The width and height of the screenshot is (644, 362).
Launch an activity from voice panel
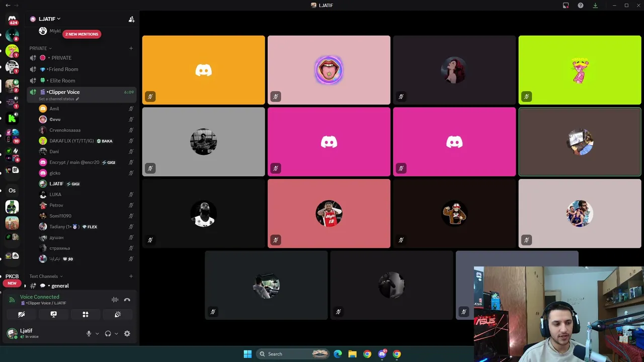tap(86, 314)
